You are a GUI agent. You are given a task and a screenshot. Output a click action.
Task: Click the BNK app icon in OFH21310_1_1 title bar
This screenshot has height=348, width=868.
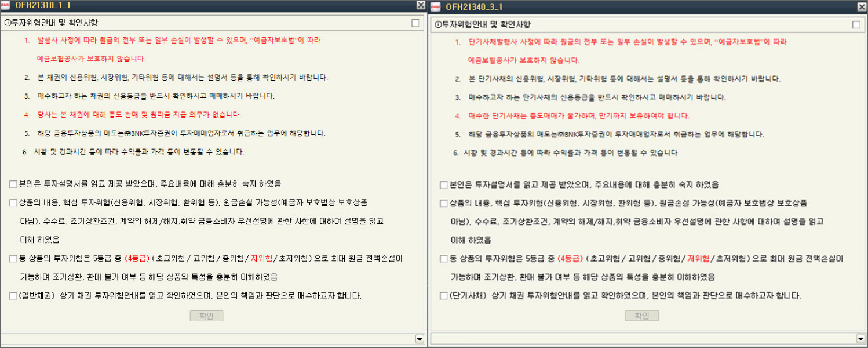pos(6,5)
